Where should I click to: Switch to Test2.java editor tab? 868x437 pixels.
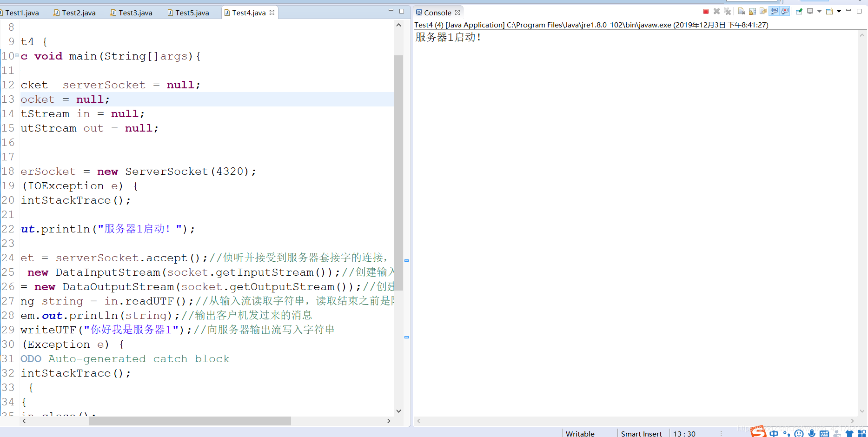pos(74,13)
